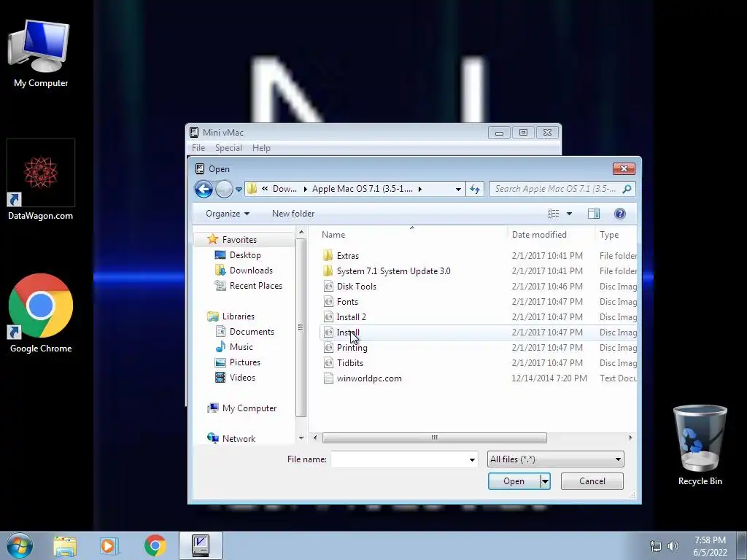Click the Dow... breadcrumb segment

pyautogui.click(x=285, y=189)
